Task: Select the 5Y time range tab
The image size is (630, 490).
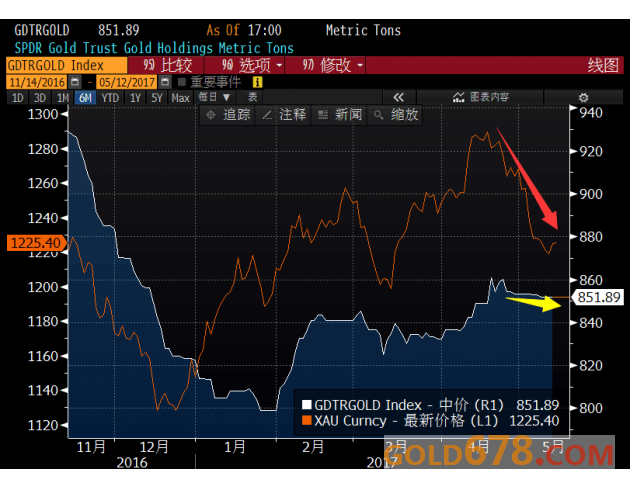Action: coord(157,98)
